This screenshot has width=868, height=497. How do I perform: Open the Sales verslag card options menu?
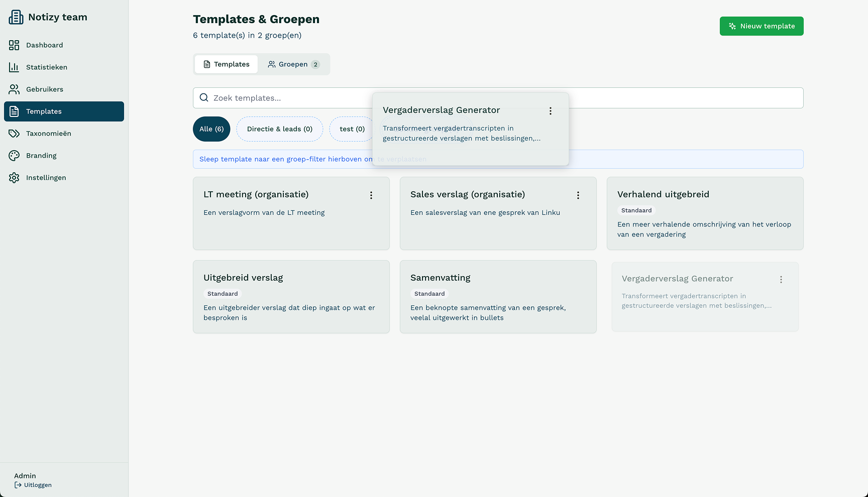click(x=578, y=195)
